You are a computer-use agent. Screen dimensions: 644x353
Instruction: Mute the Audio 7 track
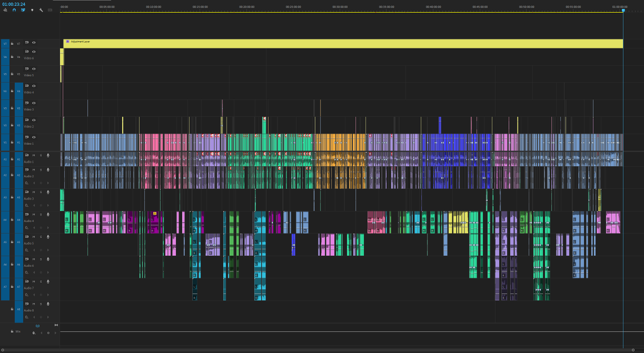[x=34, y=281]
